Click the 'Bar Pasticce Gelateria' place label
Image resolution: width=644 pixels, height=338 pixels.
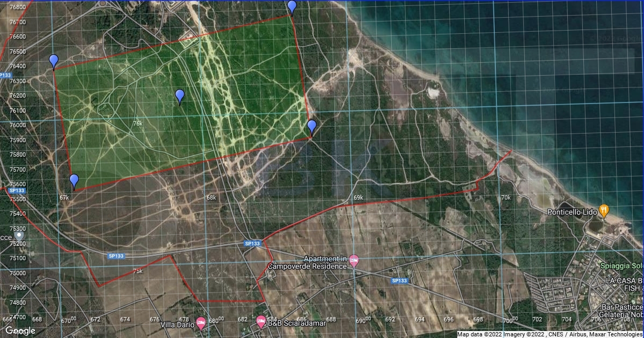(x=622, y=310)
